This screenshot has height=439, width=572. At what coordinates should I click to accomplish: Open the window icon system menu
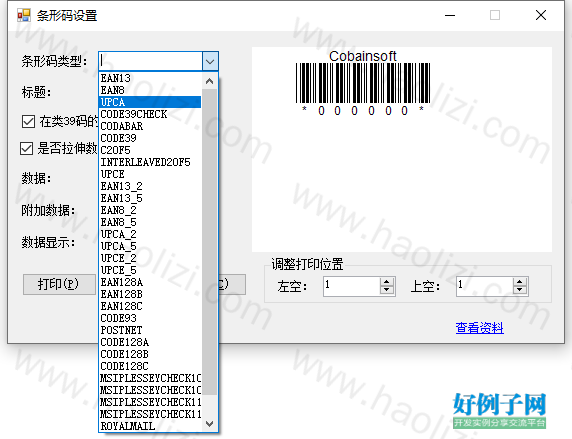pyautogui.click(x=24, y=15)
